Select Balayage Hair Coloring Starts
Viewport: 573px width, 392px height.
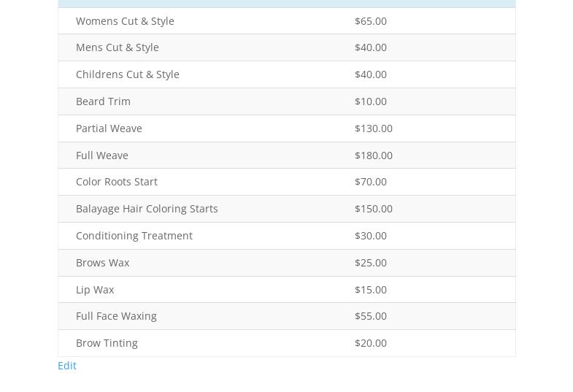(x=147, y=209)
